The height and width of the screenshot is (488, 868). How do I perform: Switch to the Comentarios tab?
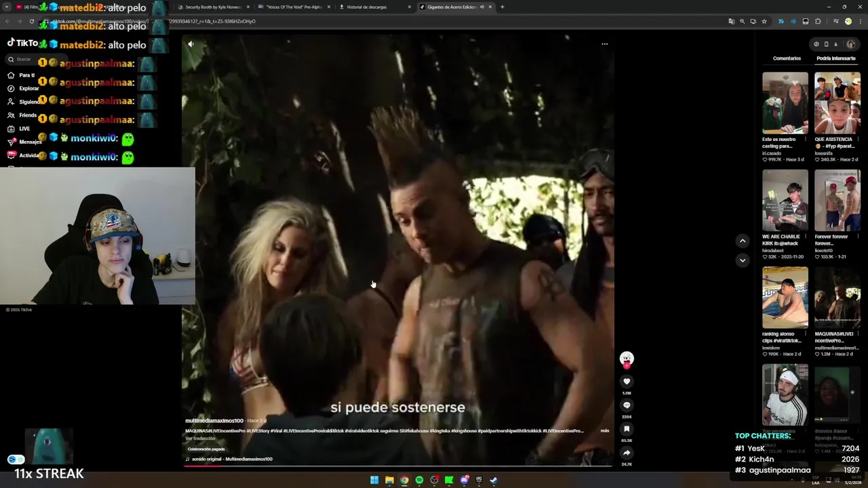pyautogui.click(x=787, y=58)
